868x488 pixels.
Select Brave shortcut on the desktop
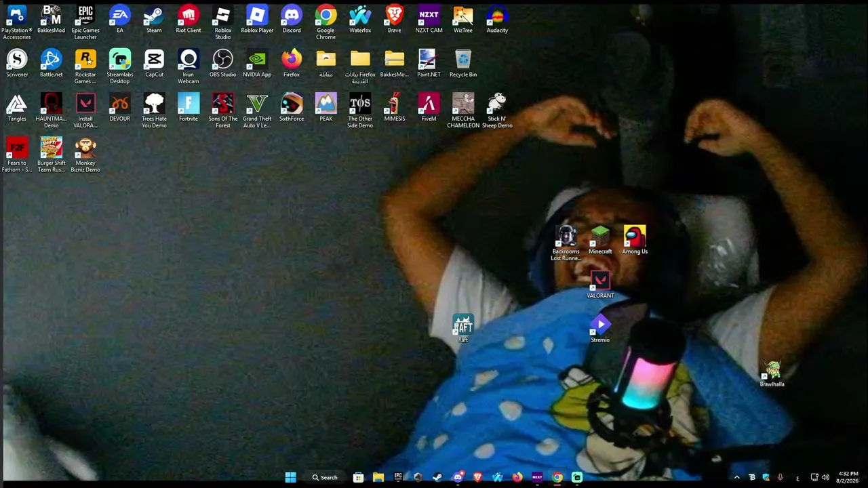click(394, 20)
